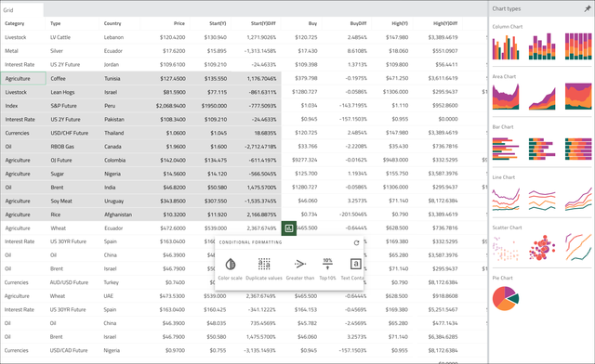Apply Greater than formatting rule
Viewport: 595px width, 364px height.
(300, 269)
